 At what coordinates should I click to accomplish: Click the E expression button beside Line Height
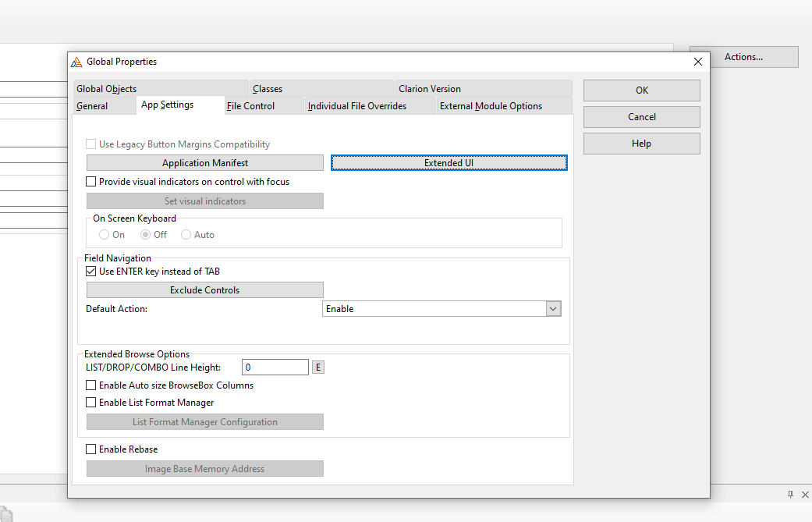tap(318, 367)
